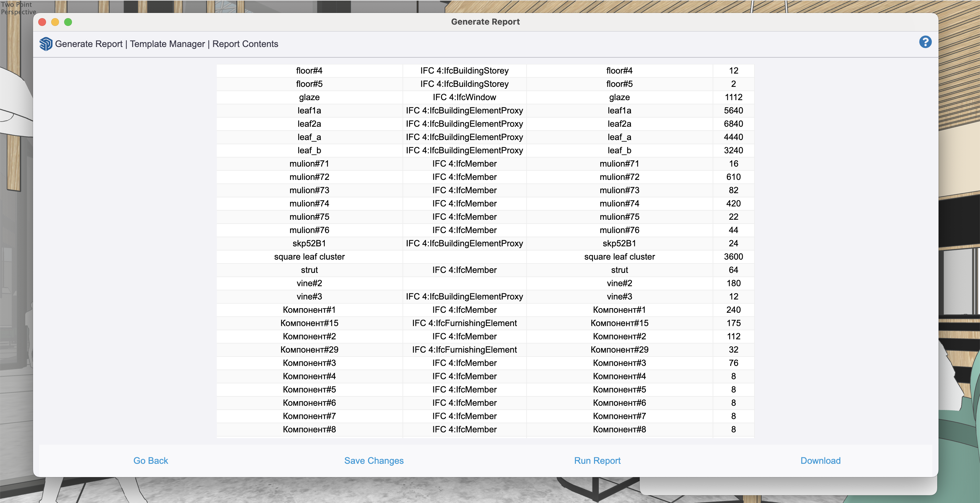
Task: Click the Generate Report window title bar
Action: tap(485, 22)
